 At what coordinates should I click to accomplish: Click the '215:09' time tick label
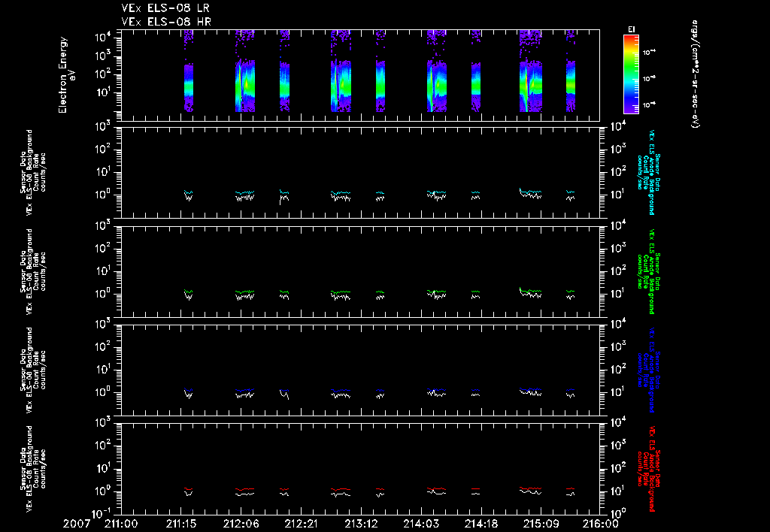click(x=540, y=524)
